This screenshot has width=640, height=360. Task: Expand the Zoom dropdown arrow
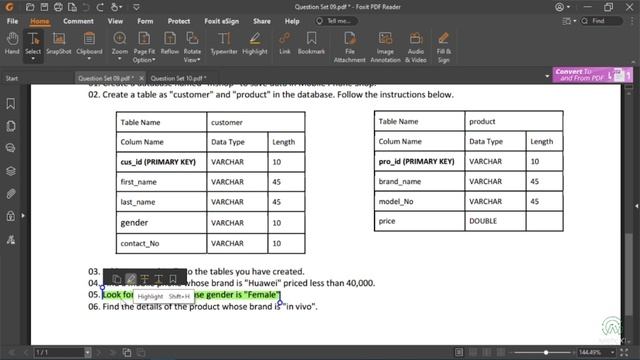point(120,59)
